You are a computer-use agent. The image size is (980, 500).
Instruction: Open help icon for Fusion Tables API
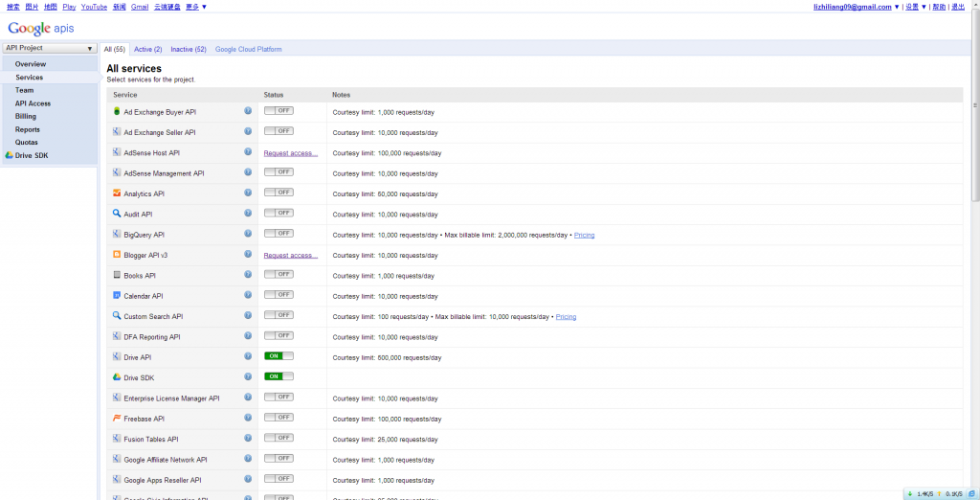pyautogui.click(x=248, y=438)
